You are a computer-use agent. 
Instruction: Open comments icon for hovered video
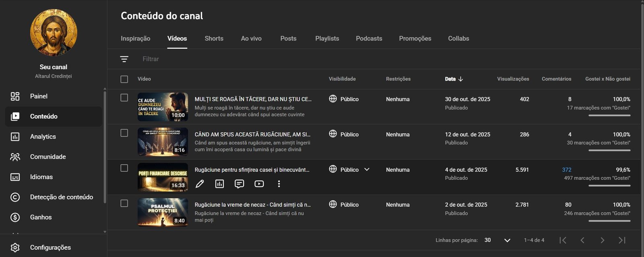tap(239, 184)
